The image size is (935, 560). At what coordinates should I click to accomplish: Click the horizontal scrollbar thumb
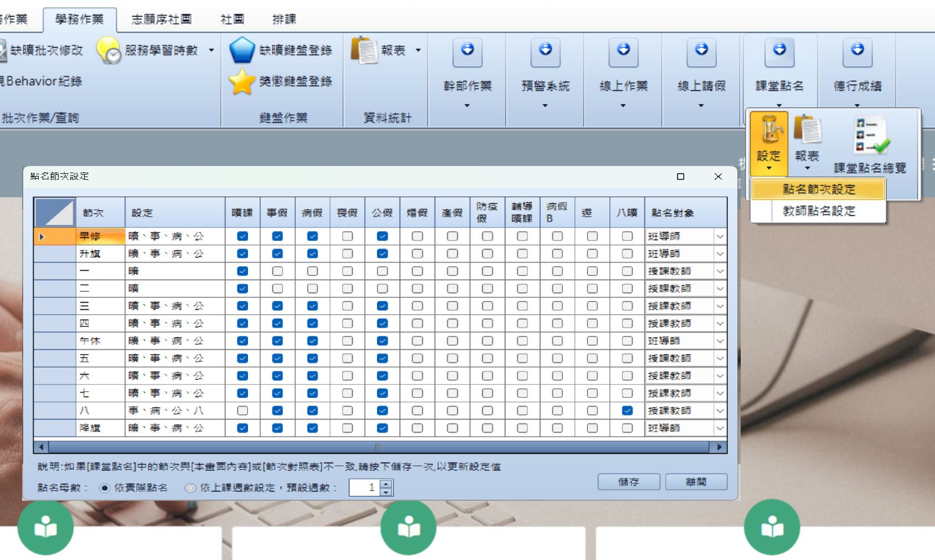coord(379,447)
